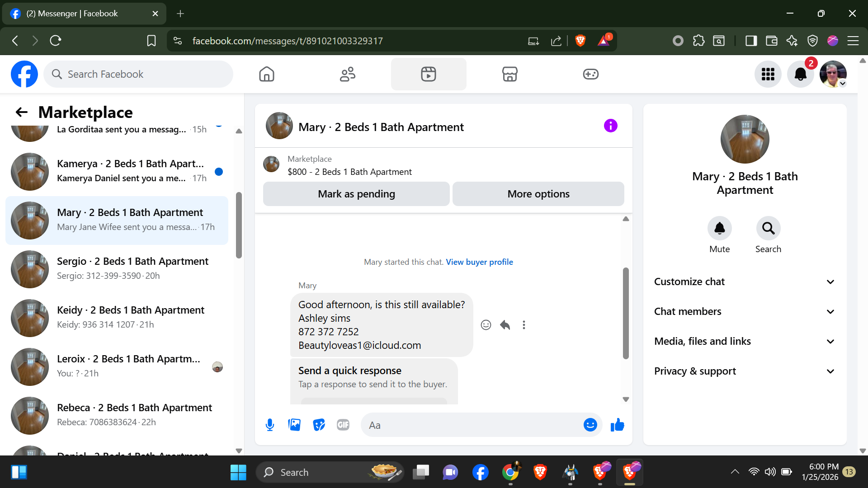Open Kamerya's 2 Beds 1 Bath chat

(x=117, y=172)
